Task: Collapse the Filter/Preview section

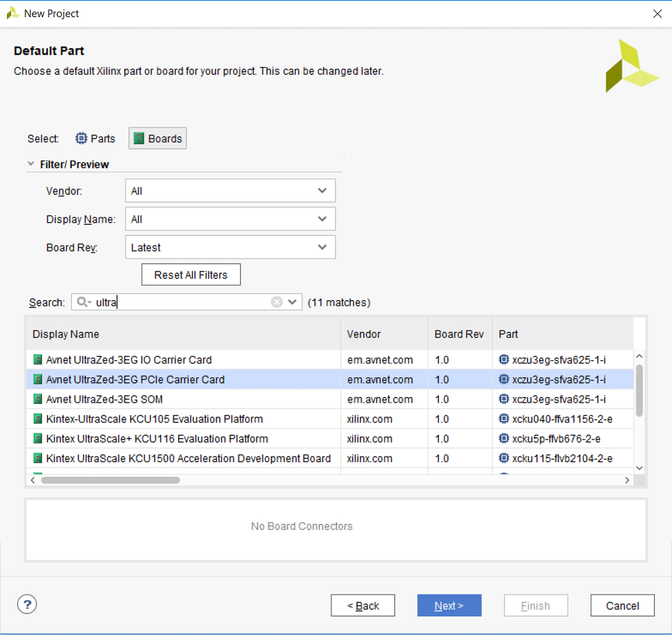Action: [x=31, y=164]
